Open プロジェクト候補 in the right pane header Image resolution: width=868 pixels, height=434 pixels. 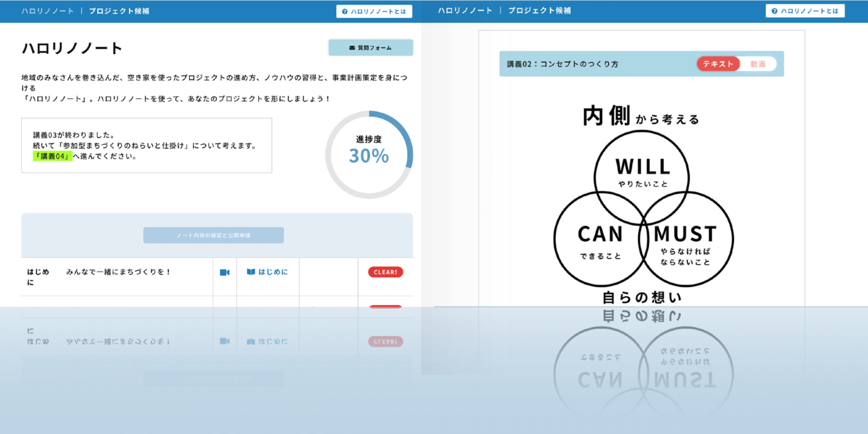coord(539,11)
